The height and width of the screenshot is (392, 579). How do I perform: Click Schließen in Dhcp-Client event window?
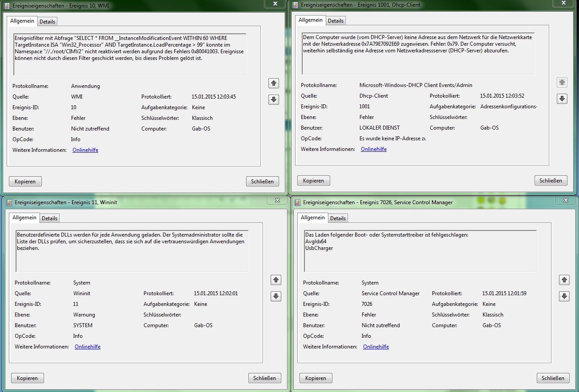551,180
